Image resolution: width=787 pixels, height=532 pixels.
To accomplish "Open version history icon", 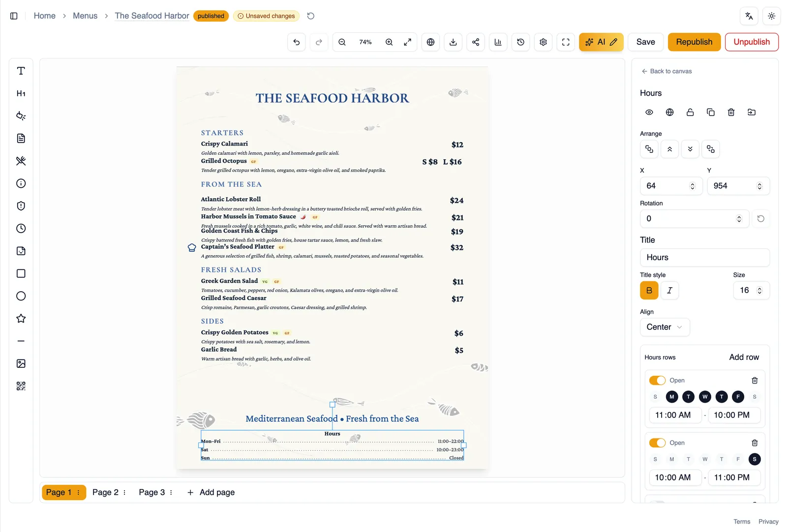I will (520, 42).
